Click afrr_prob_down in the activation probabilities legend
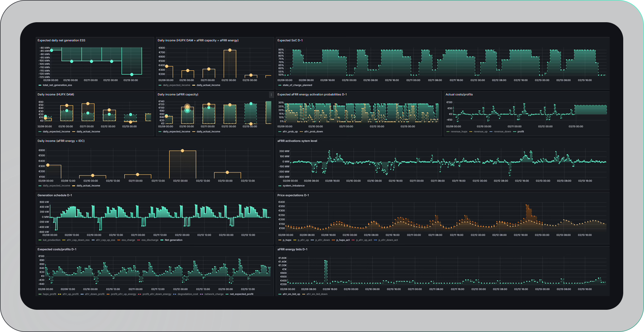 point(313,132)
